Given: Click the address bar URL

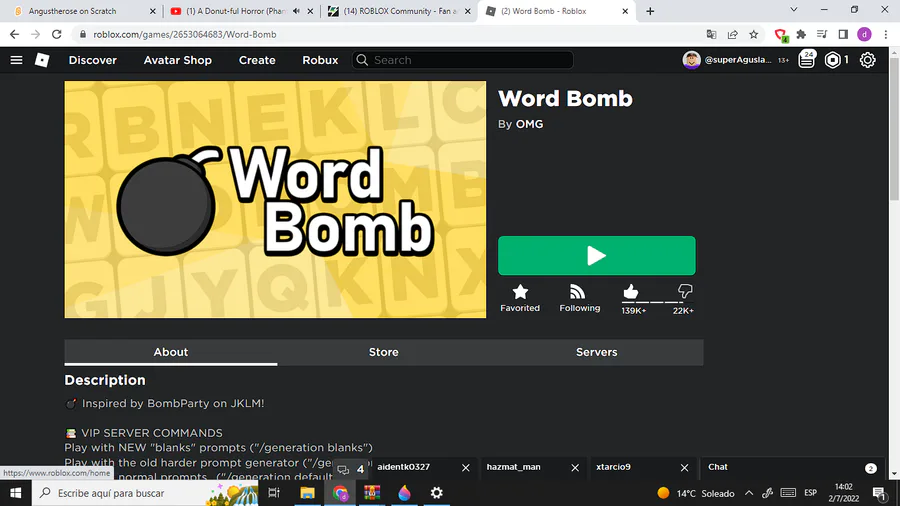Looking at the screenshot, I should (x=185, y=34).
